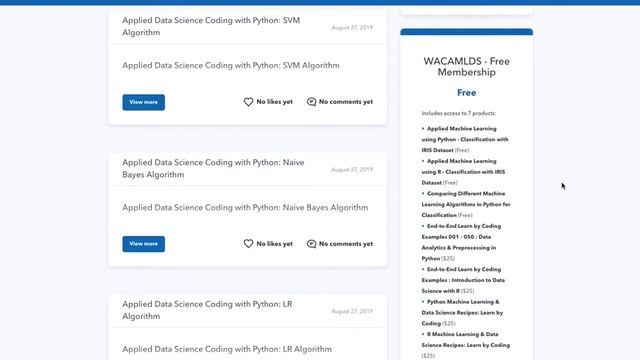Open End-to-End Examples 001 - 050 Data Analytics product
Viewport: 640px width, 360px height.
461,242
